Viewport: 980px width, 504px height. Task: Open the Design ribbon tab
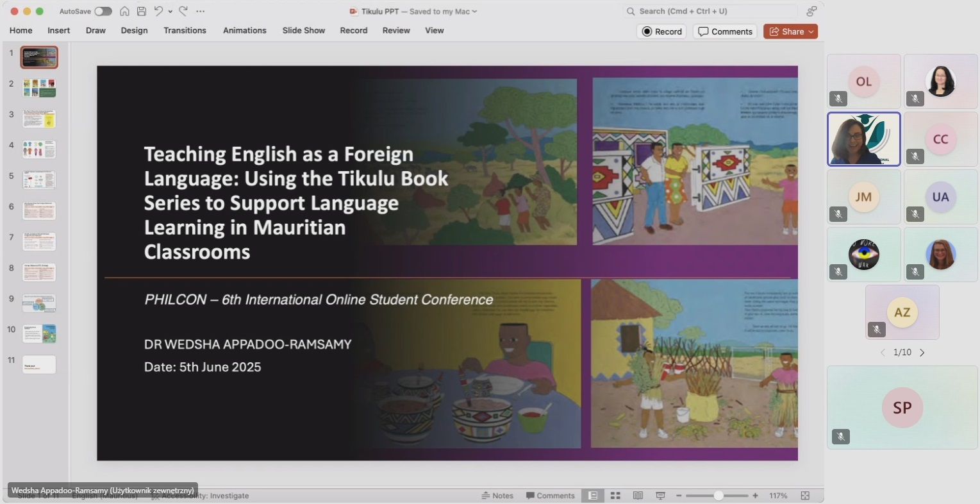coord(134,30)
